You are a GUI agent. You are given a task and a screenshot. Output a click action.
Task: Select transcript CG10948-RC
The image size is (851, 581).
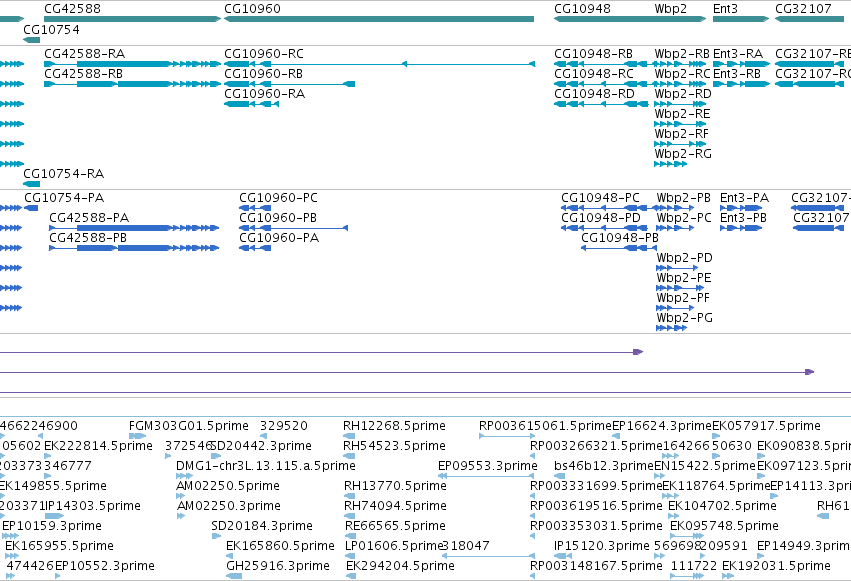pos(604,84)
